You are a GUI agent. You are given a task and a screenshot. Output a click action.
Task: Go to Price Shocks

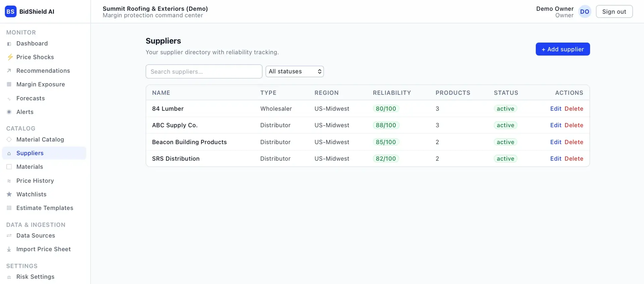click(44, 57)
